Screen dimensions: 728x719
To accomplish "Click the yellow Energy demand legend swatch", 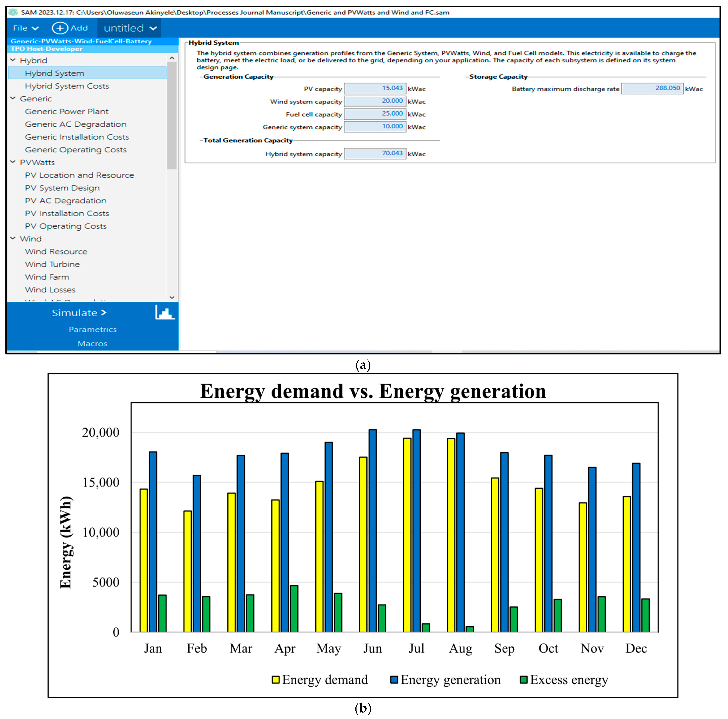I will click(275, 679).
